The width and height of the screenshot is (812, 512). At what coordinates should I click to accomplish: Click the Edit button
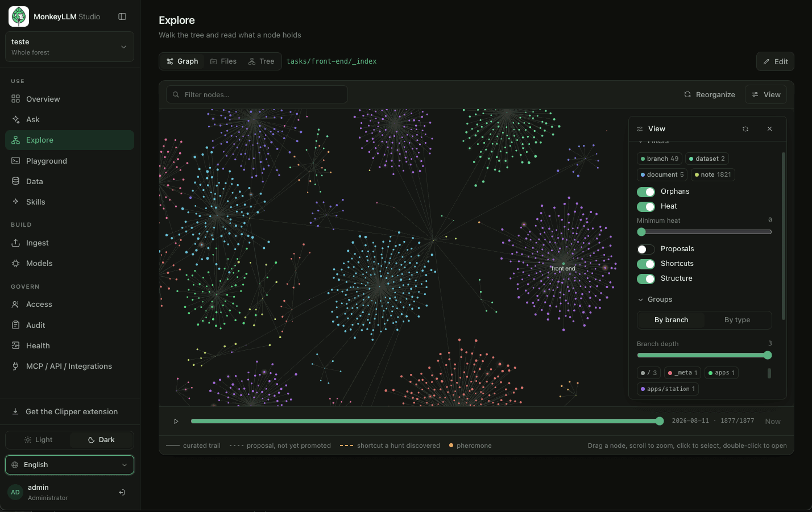click(775, 61)
